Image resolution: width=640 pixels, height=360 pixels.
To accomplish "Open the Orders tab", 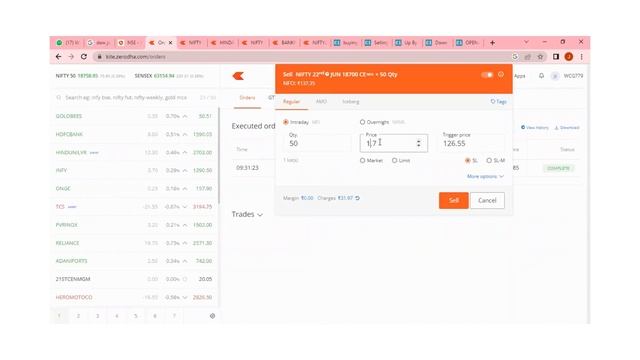I will click(x=247, y=98).
